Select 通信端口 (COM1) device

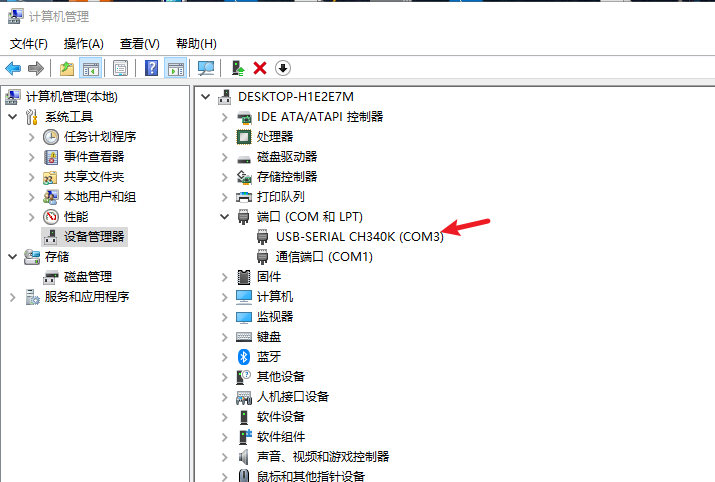(324, 257)
